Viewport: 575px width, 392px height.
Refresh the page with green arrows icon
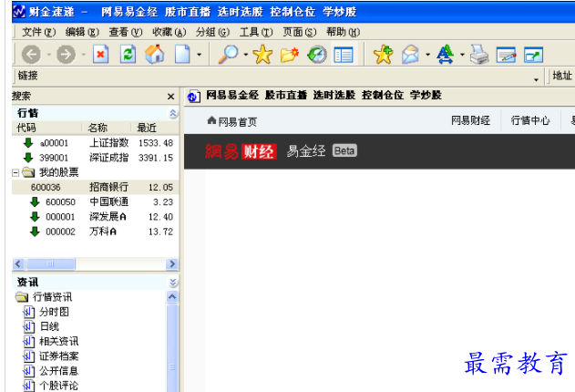[x=128, y=55]
